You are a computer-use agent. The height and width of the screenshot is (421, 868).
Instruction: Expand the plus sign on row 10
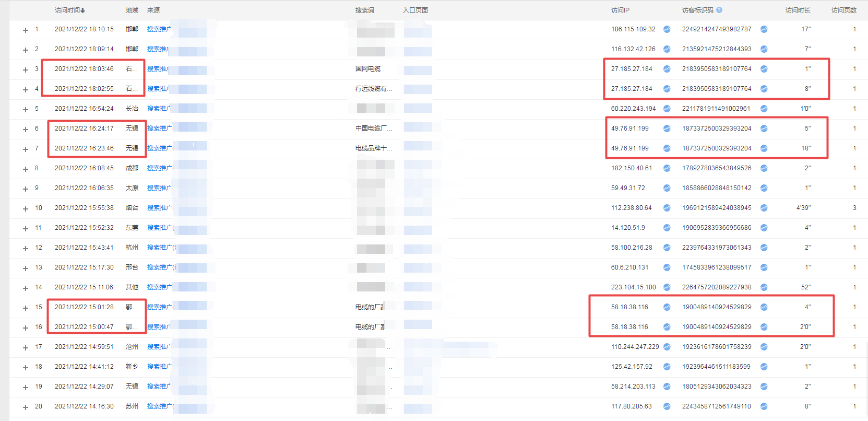tap(25, 209)
